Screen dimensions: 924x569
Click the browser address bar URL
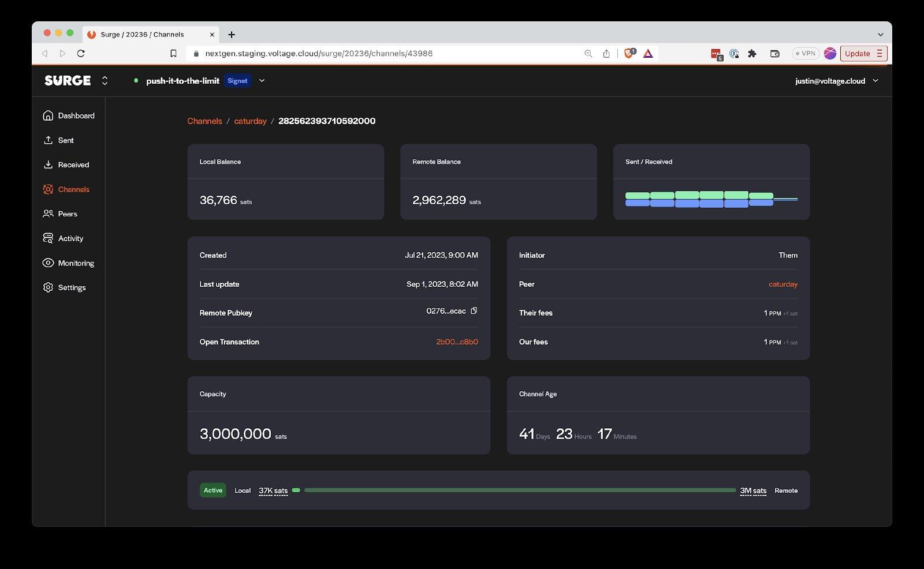(x=319, y=54)
